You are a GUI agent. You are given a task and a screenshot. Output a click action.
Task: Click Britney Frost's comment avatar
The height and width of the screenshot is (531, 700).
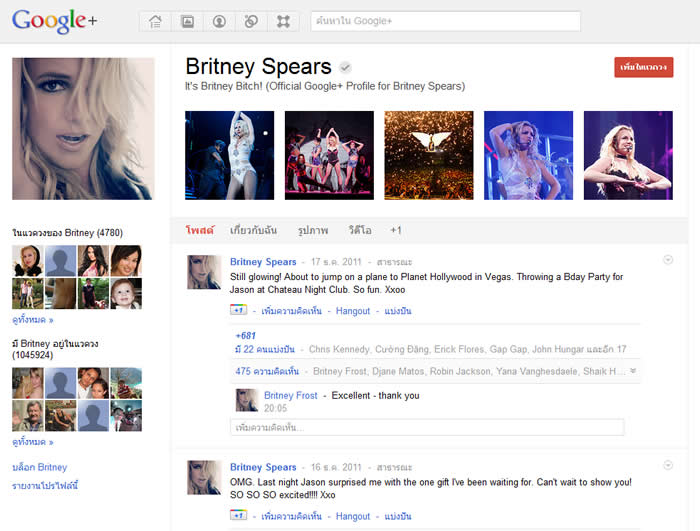[247, 400]
